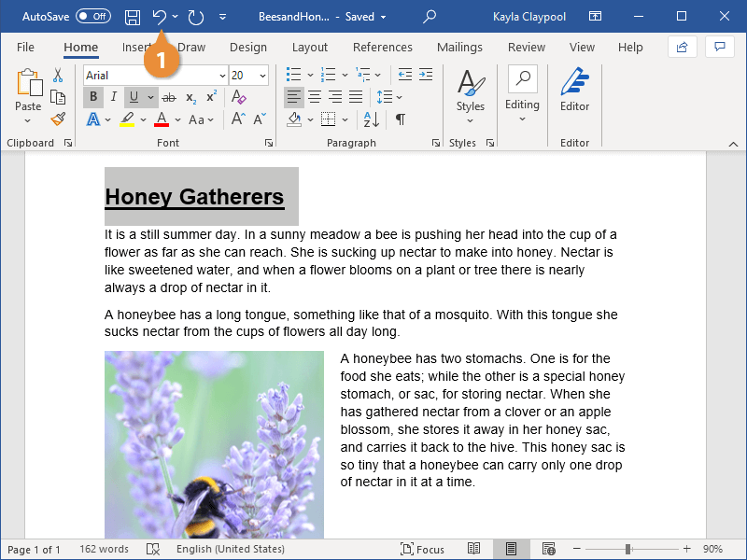Click the Cut scissors icon
This screenshot has height=560, width=747.
tap(58, 76)
